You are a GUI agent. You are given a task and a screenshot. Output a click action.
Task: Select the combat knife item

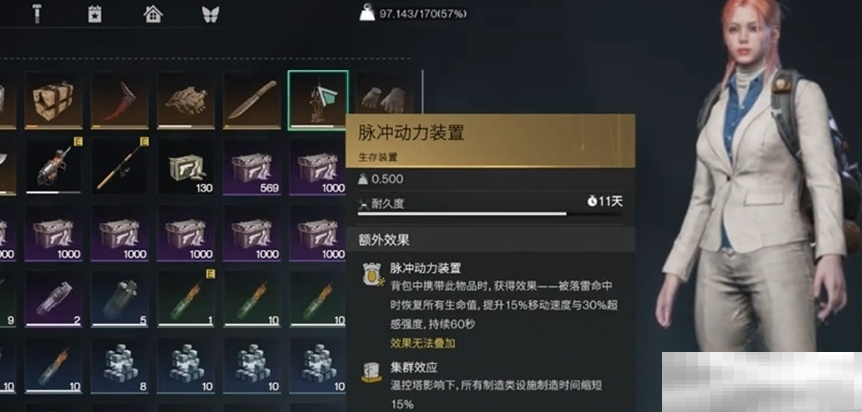click(252, 100)
